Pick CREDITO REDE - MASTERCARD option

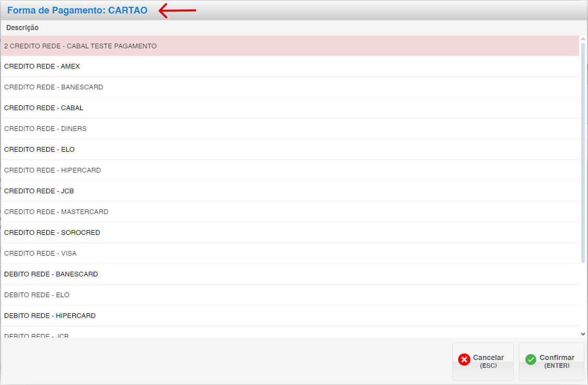click(56, 212)
